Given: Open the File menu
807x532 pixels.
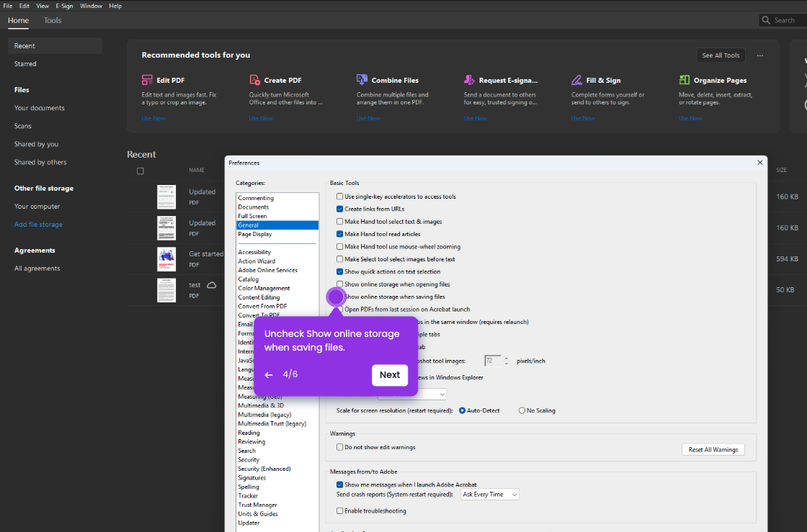Looking at the screenshot, I should coord(8,6).
